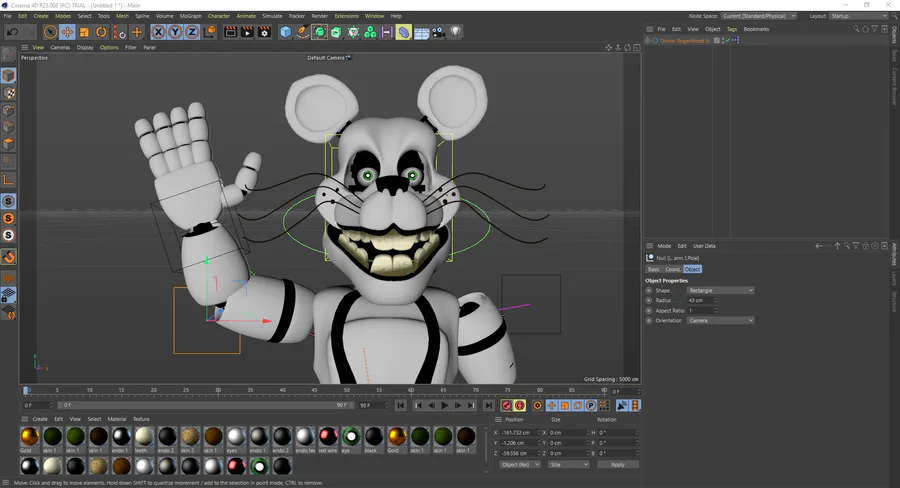
Task: Lock the attribute manager with the lock icon
Action: tap(866, 246)
